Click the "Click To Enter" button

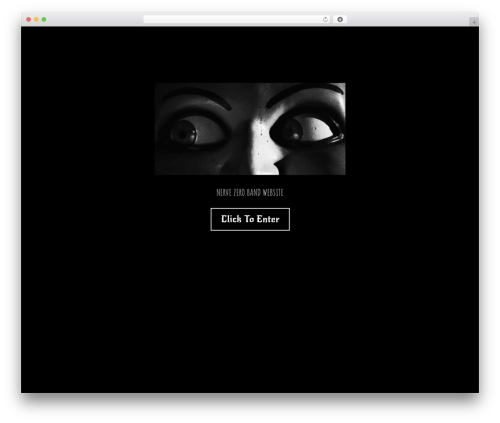pyautogui.click(x=250, y=219)
